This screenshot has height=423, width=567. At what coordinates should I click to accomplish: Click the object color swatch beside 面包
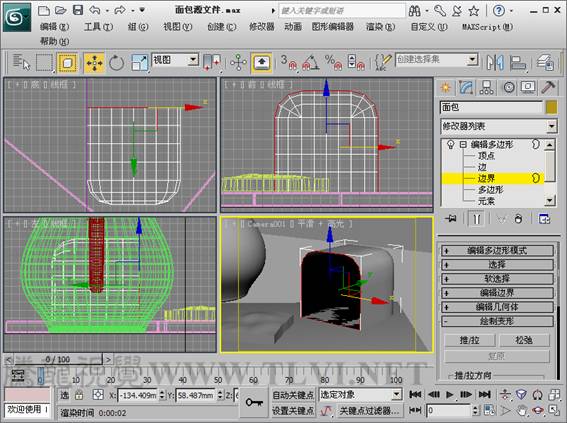coord(551,107)
